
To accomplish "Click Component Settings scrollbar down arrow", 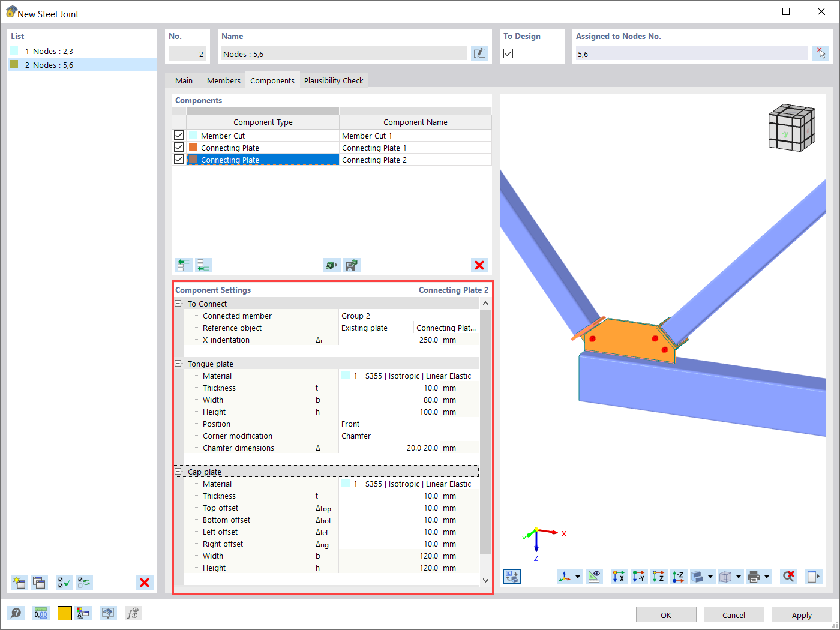I will pyautogui.click(x=485, y=580).
